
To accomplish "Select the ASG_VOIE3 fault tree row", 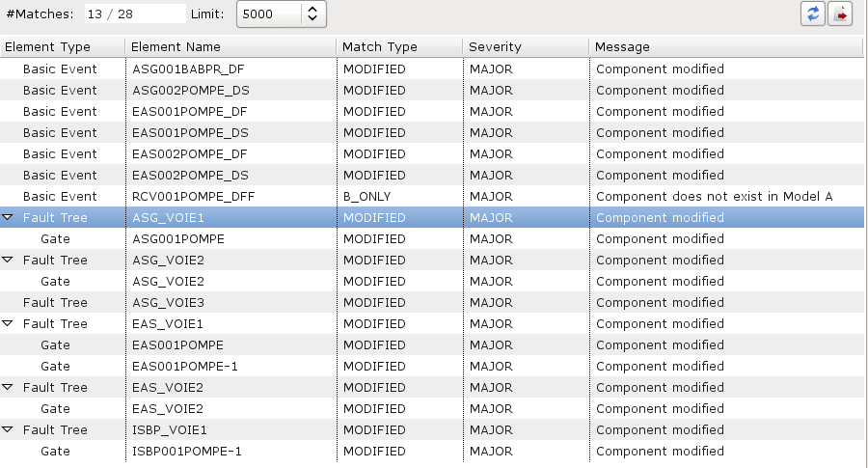I will [432, 302].
